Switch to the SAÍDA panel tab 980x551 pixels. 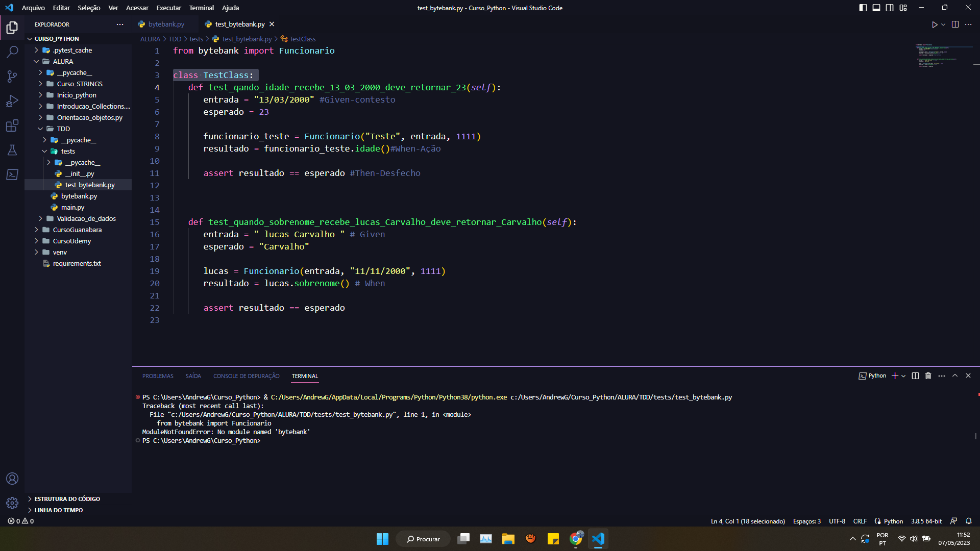click(x=193, y=376)
